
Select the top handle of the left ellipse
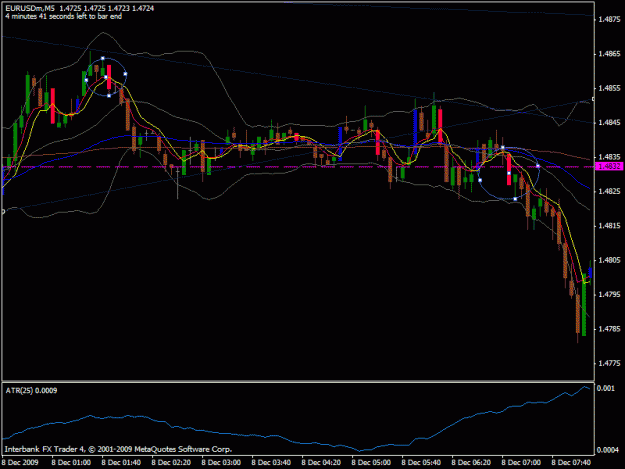tap(103, 59)
